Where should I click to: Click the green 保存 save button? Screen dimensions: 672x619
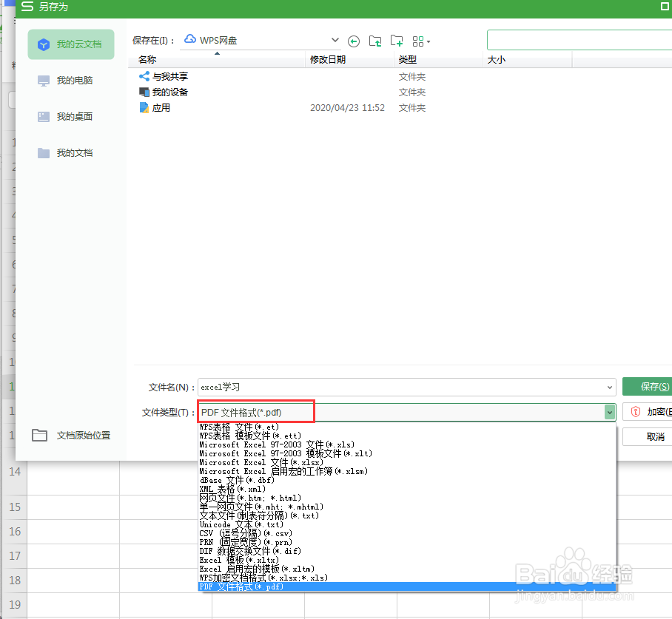(x=647, y=386)
